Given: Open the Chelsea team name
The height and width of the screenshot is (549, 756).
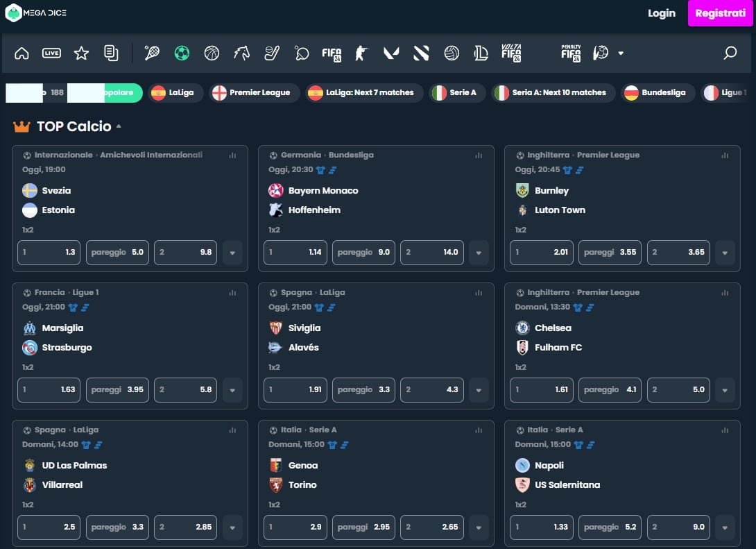Looking at the screenshot, I should (553, 328).
